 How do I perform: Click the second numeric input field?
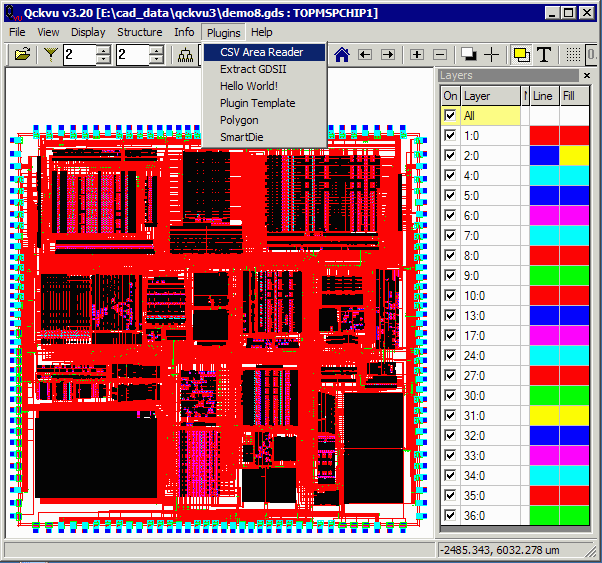[133, 55]
